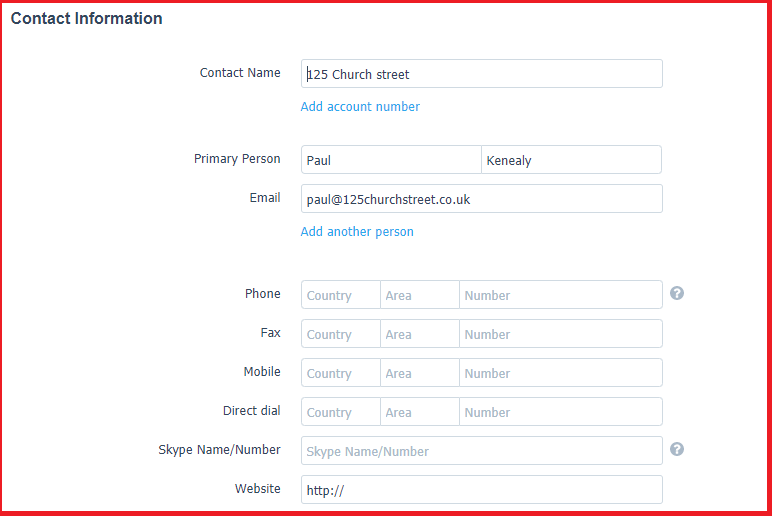Select the last name field containing Kenealy
This screenshot has height=516, width=776.
click(x=572, y=159)
